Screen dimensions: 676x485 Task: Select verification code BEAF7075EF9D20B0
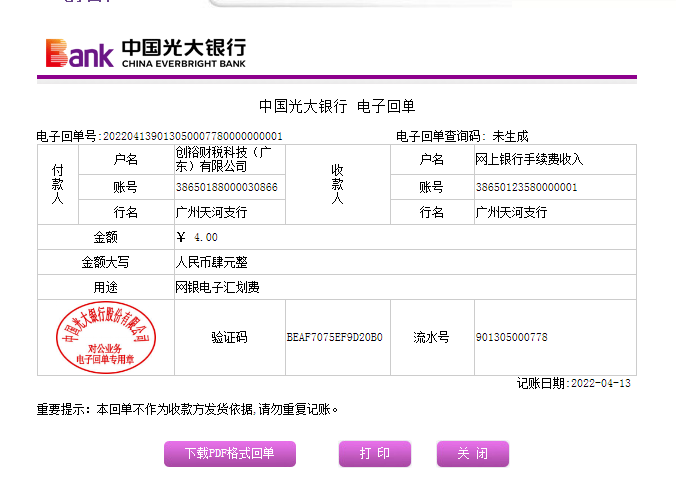click(334, 337)
